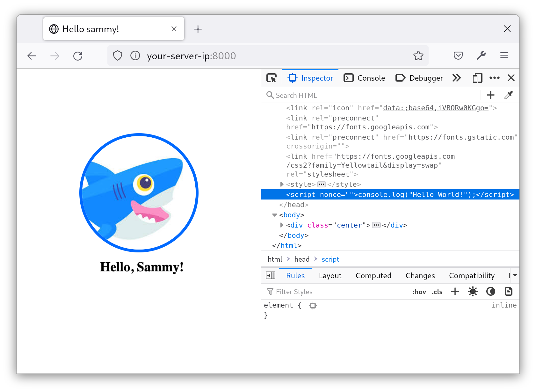Collapse the body element node
Screen dimensions: 536x392
[275, 215]
